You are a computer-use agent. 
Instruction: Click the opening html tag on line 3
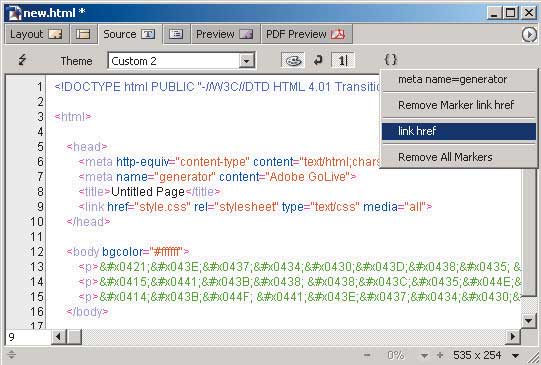pos(73,117)
